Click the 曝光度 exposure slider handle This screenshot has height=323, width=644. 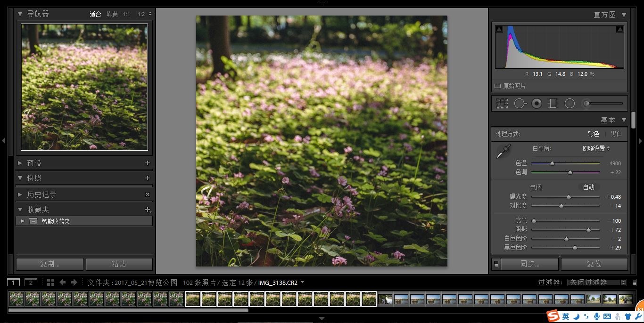(x=569, y=197)
